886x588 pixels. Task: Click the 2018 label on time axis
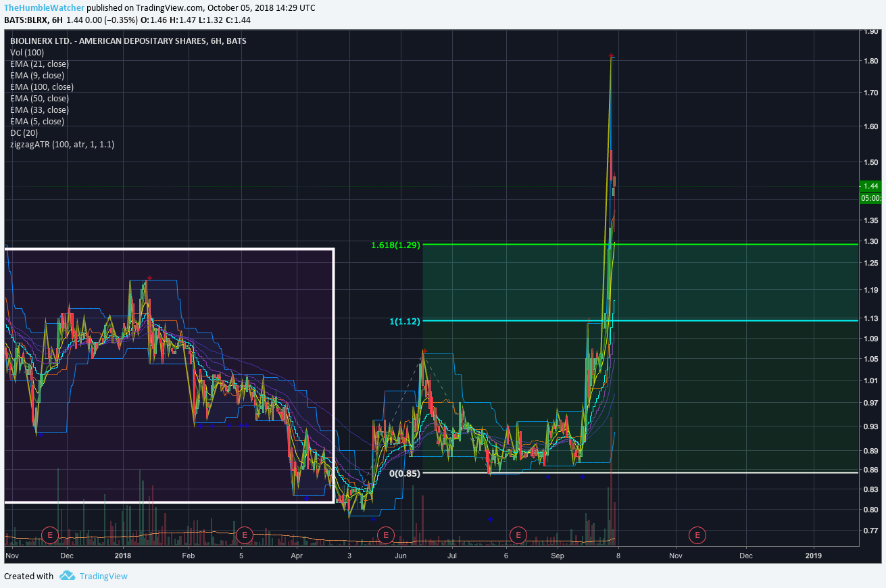[122, 556]
